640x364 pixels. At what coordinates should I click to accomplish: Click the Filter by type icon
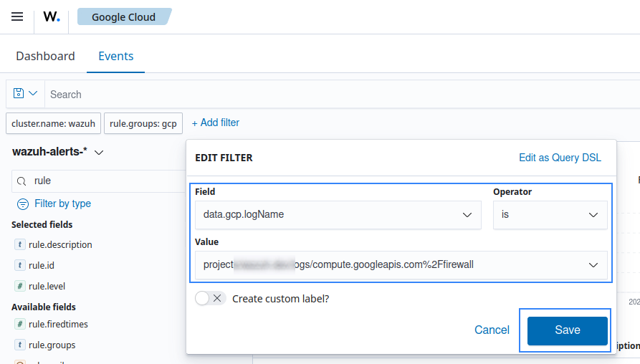tap(23, 203)
